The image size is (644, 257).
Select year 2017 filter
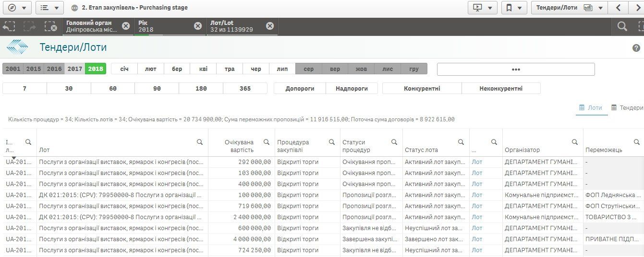tap(75, 69)
